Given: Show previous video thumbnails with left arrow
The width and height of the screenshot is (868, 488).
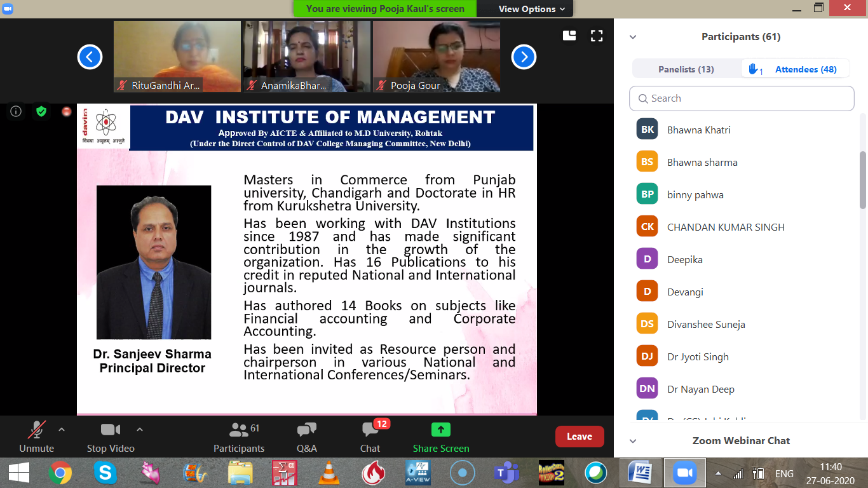Looking at the screenshot, I should (90, 57).
